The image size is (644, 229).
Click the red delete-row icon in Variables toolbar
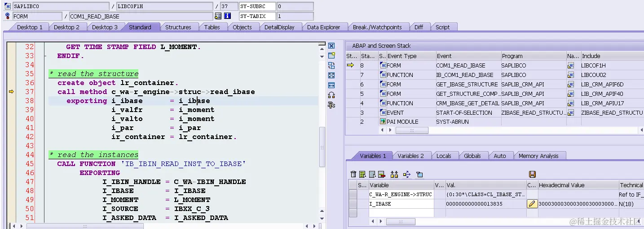click(x=381, y=174)
